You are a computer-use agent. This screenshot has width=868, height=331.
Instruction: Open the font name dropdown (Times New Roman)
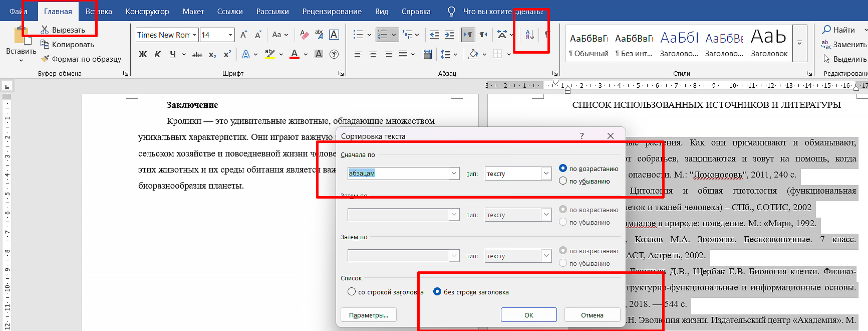[194, 35]
